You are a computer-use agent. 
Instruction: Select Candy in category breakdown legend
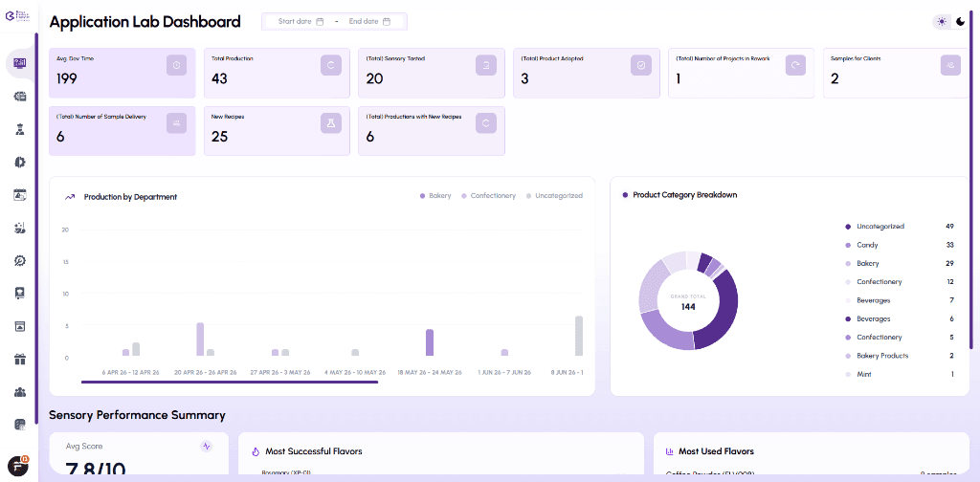point(900,245)
